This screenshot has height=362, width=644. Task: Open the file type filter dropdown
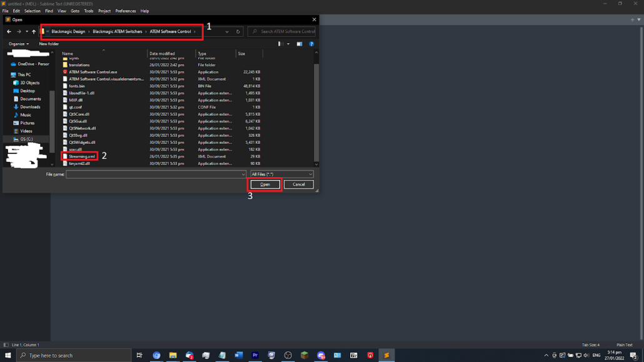pos(281,174)
